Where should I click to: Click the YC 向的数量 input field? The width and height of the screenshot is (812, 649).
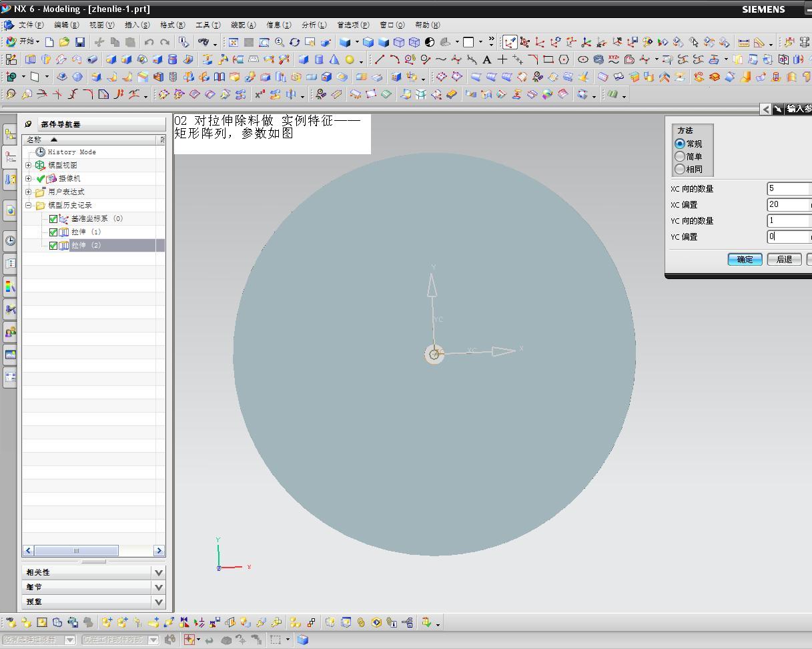[789, 220]
